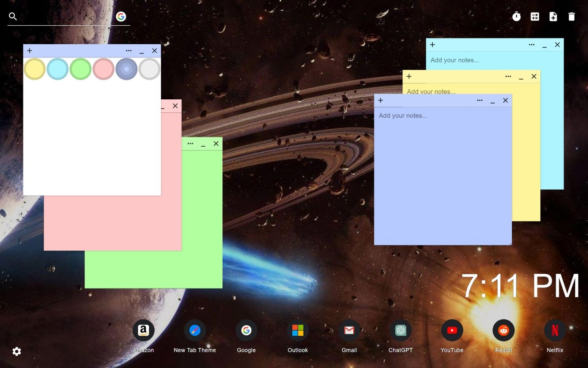Image resolution: width=588 pixels, height=368 pixels.
Task: Add a note from the yellow note's plus
Action: (409, 76)
